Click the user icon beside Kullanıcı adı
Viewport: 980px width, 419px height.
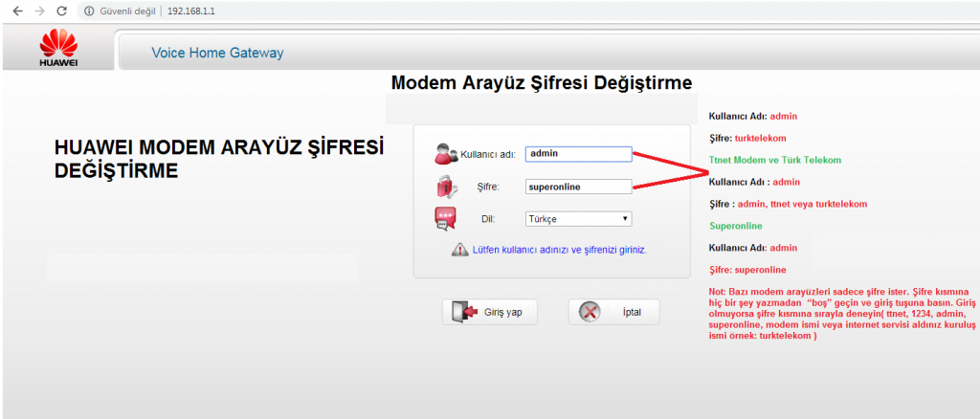(x=446, y=154)
